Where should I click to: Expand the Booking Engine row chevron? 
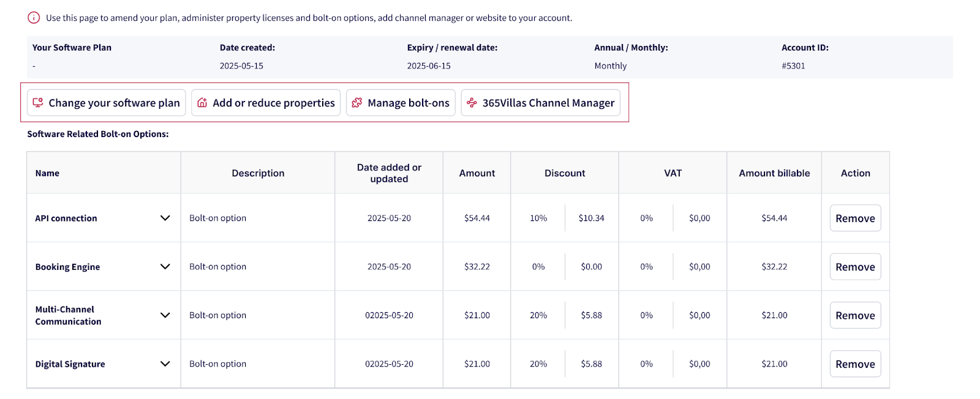click(x=165, y=267)
